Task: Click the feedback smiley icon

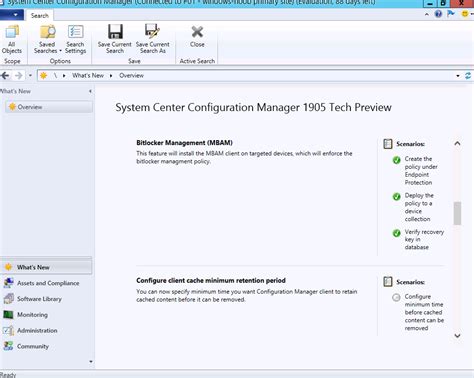Action: 465,14
